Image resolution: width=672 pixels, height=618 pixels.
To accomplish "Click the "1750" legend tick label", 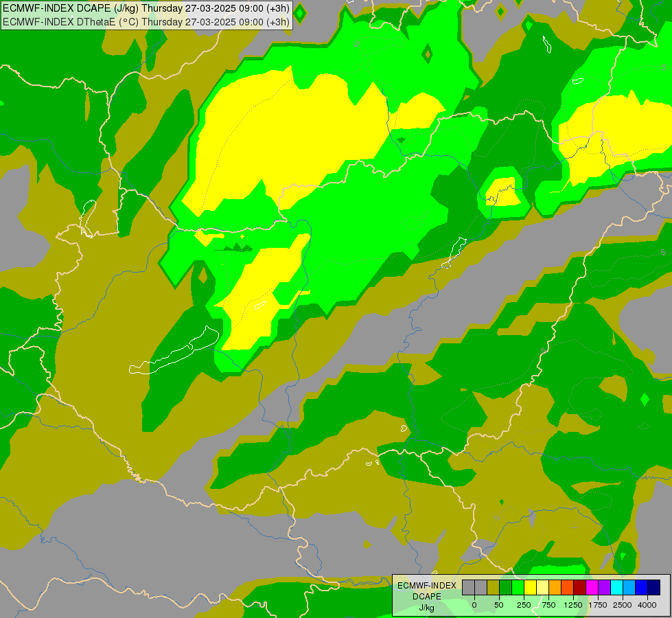I will click(x=598, y=605).
